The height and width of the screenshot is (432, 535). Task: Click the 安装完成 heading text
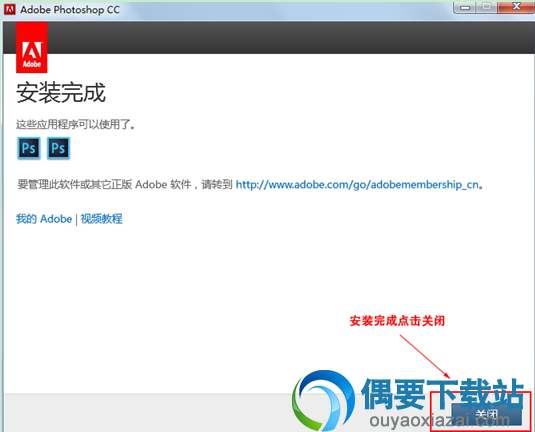(61, 92)
